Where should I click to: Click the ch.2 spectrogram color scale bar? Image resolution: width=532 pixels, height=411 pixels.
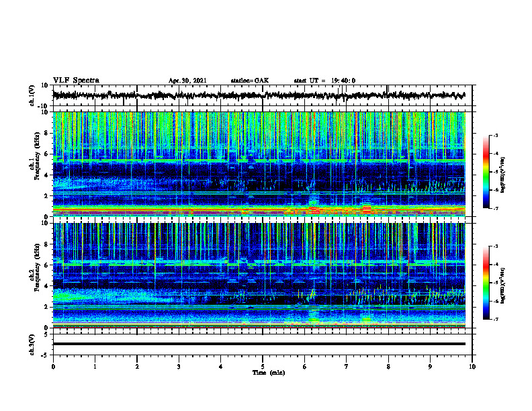coord(486,283)
